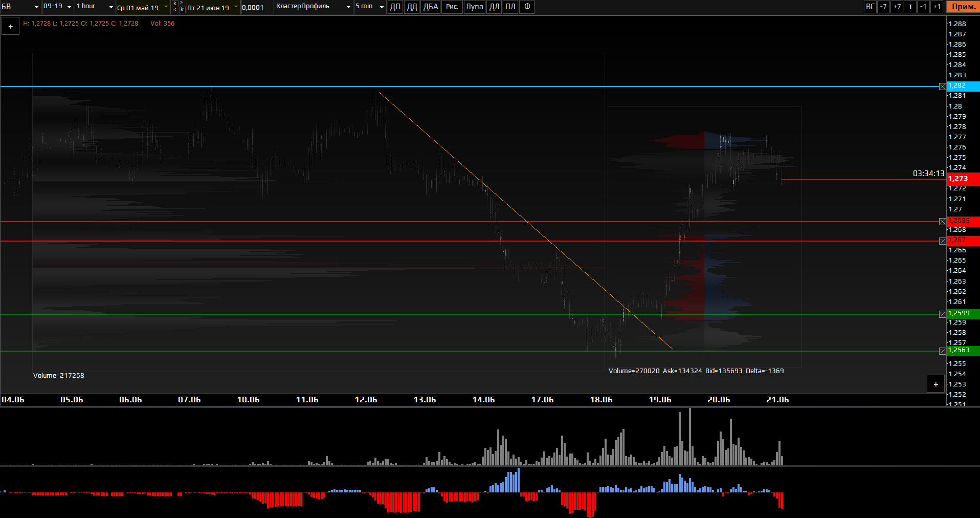980x518 pixels.
Task: Click the Лупа magnifier tool button
Action: [474, 7]
